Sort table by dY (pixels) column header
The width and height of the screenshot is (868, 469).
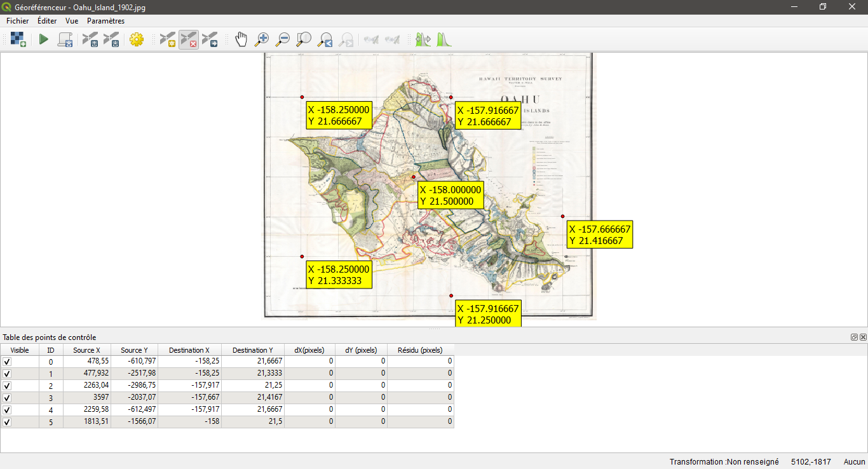(361, 350)
